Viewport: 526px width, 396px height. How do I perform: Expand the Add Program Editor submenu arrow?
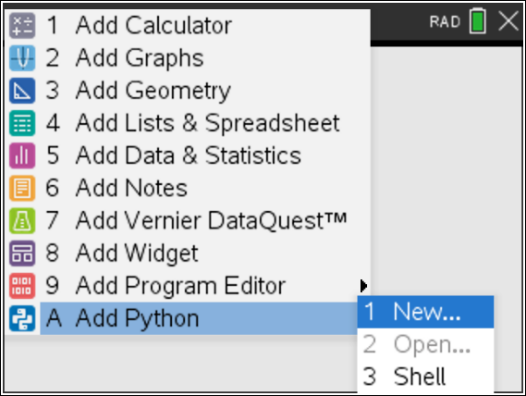pyautogui.click(x=364, y=286)
